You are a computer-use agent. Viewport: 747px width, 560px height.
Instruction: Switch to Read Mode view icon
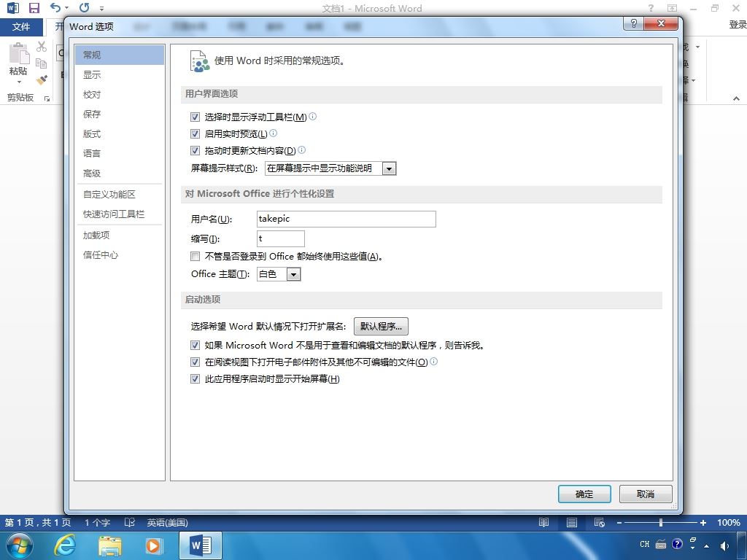click(x=543, y=522)
